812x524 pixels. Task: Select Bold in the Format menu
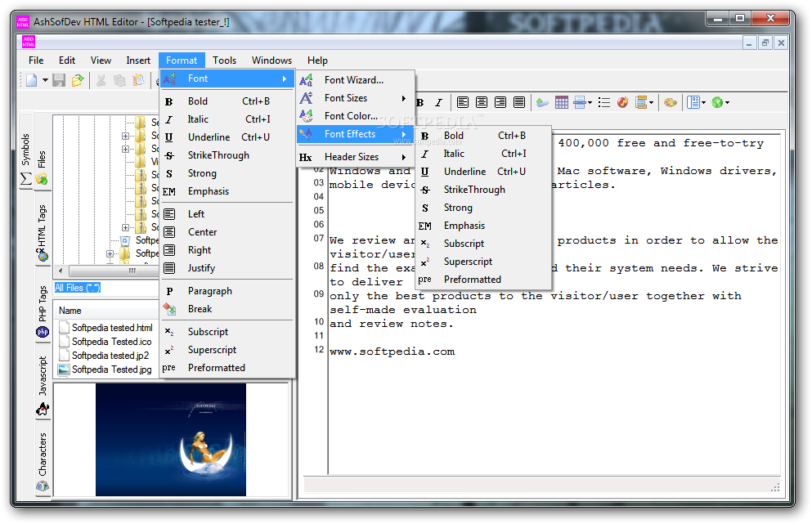click(x=227, y=101)
